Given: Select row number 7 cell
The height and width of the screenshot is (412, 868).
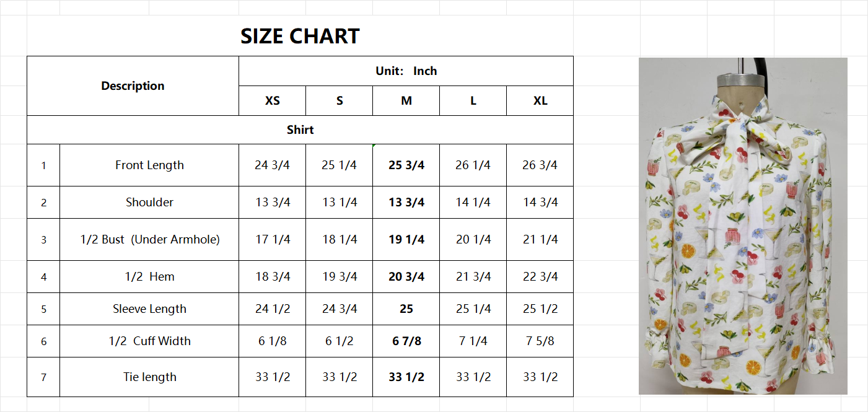Looking at the screenshot, I should (43, 377).
